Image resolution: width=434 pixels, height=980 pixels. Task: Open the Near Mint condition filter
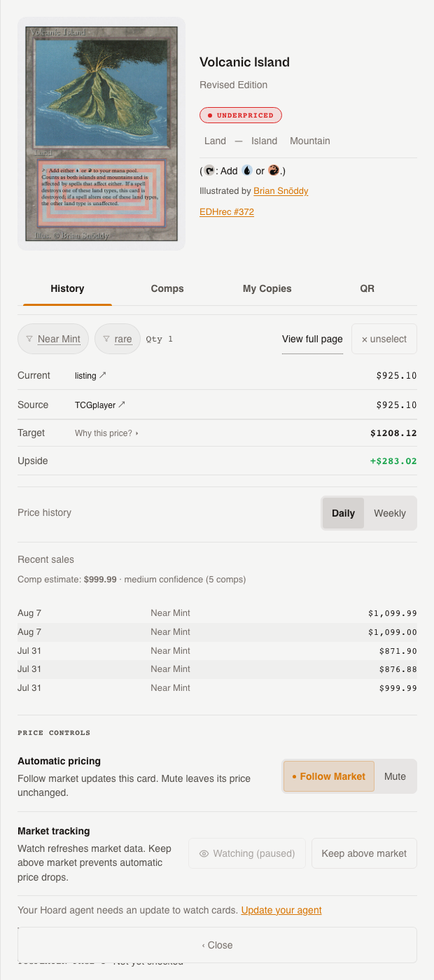53,339
